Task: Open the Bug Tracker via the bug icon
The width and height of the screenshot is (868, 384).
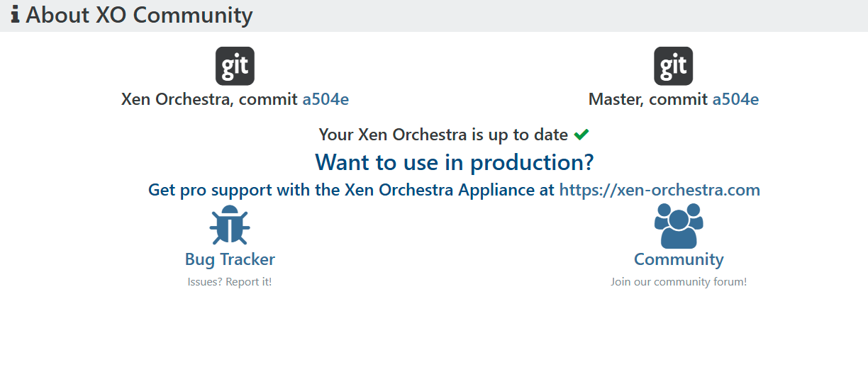Action: point(230,225)
